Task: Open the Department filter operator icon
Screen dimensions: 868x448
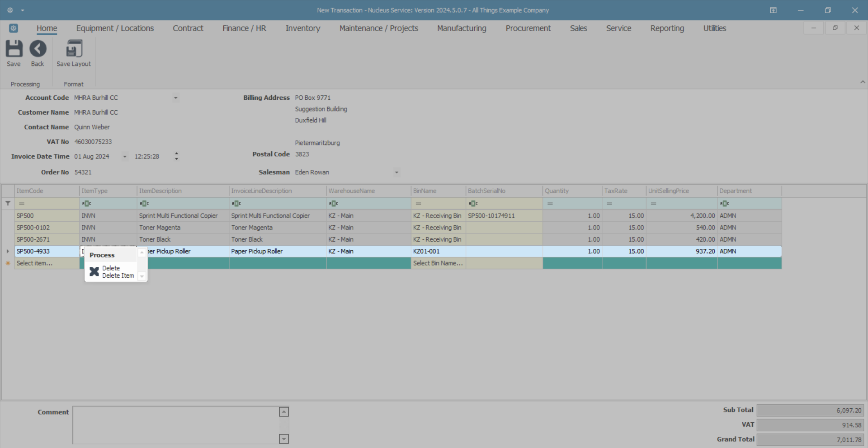Action: 725,203
